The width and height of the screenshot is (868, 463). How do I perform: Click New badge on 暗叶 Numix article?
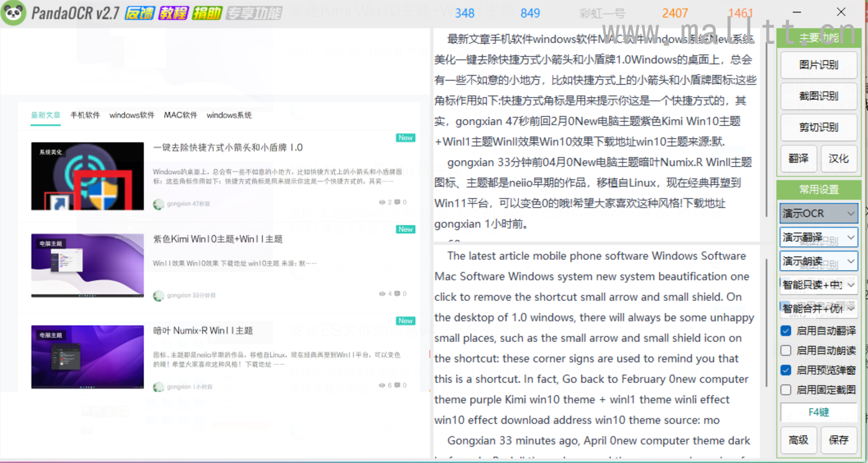click(x=405, y=321)
